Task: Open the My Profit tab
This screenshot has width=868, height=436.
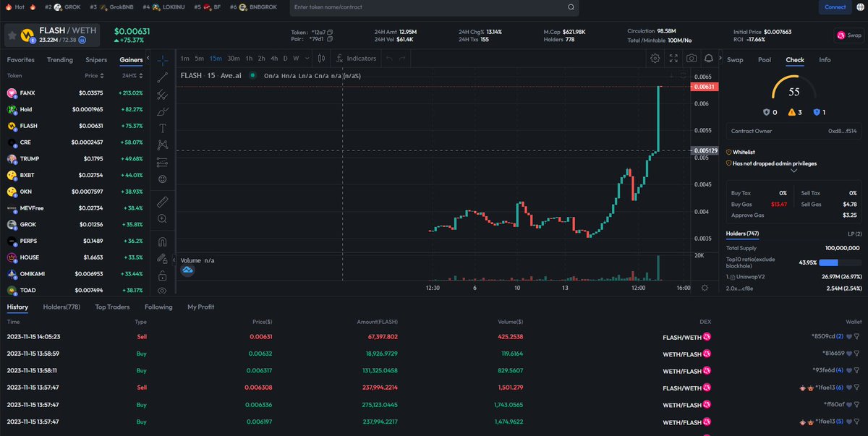Action: [200, 307]
